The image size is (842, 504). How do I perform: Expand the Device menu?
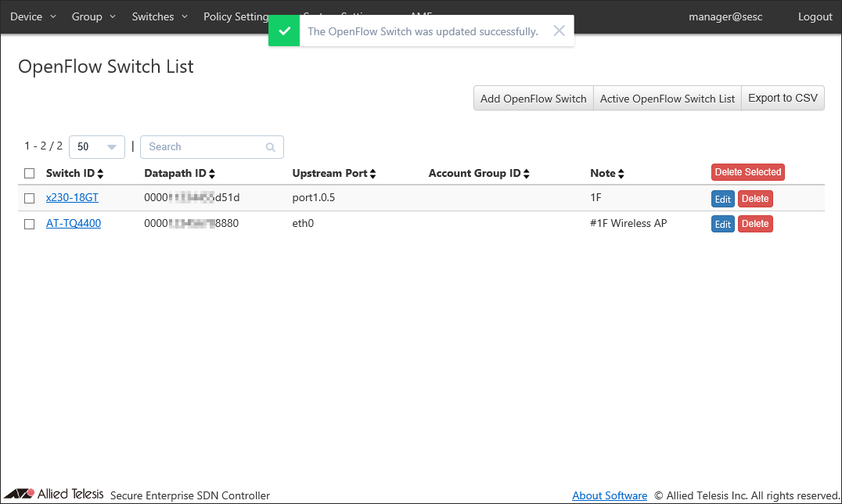tap(33, 16)
